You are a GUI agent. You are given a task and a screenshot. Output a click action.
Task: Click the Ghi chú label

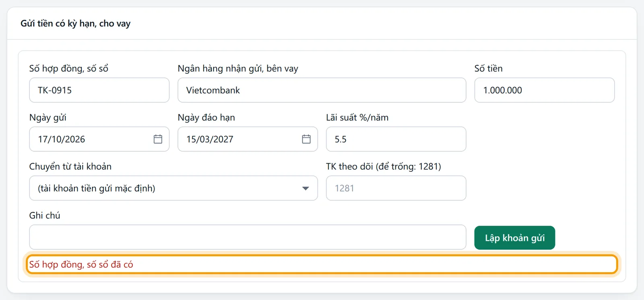click(x=45, y=216)
